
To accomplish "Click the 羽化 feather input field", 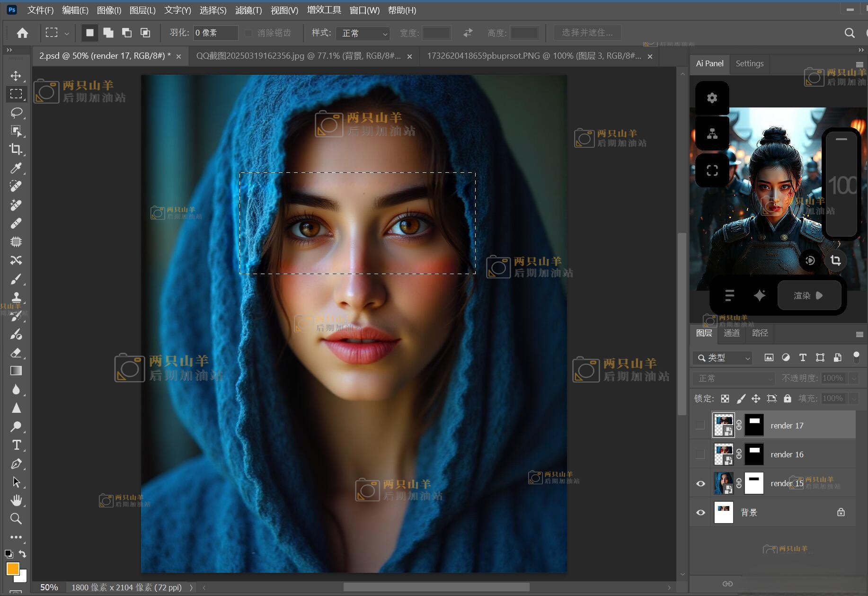I will tap(215, 33).
